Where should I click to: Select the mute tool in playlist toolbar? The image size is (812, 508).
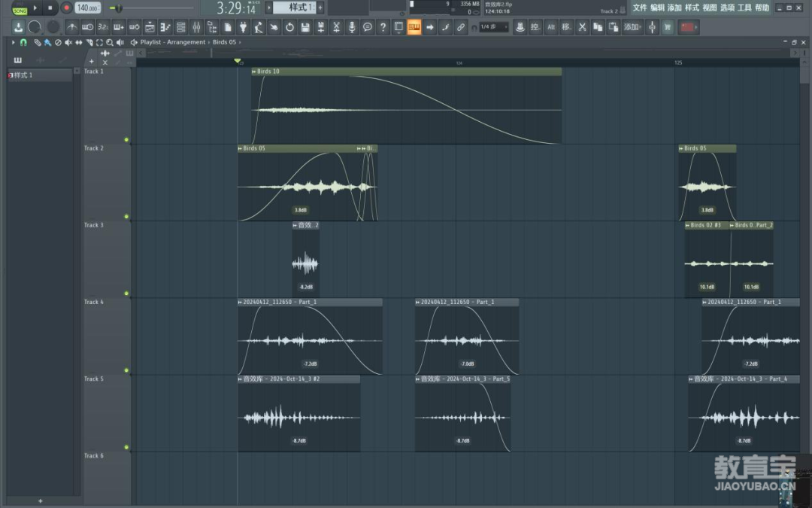click(68, 42)
